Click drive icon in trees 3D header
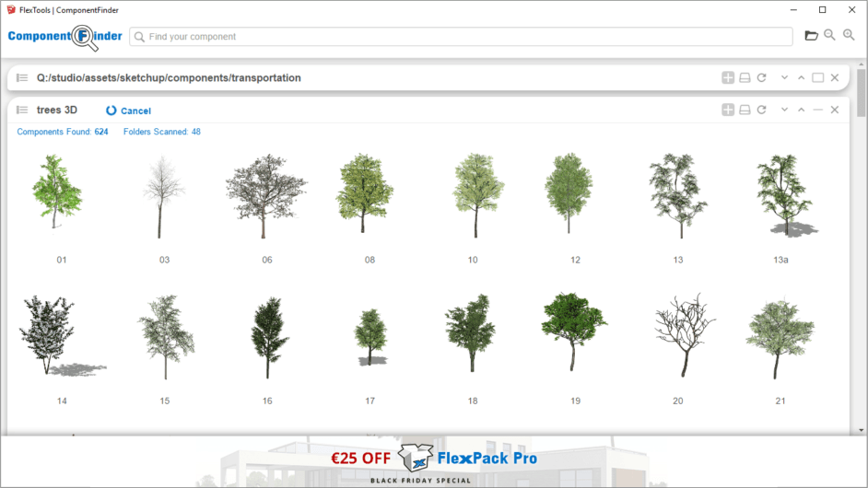The height and width of the screenshot is (488, 868). point(745,110)
